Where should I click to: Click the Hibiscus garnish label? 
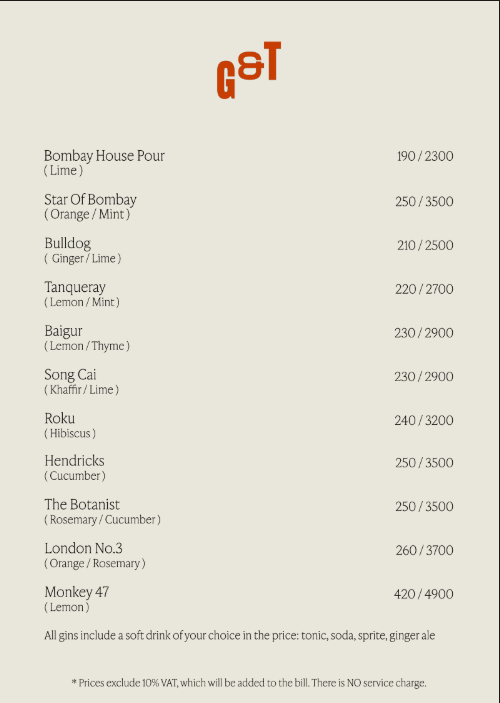click(x=70, y=434)
